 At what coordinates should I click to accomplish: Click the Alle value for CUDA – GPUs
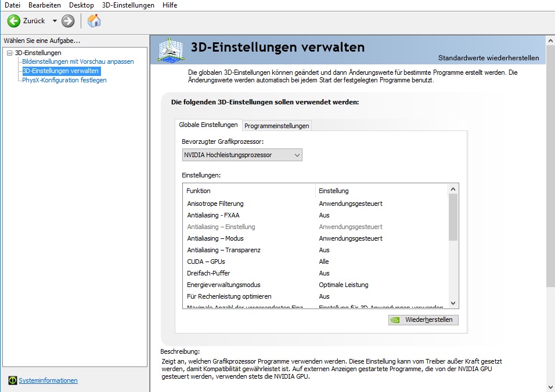(324, 262)
